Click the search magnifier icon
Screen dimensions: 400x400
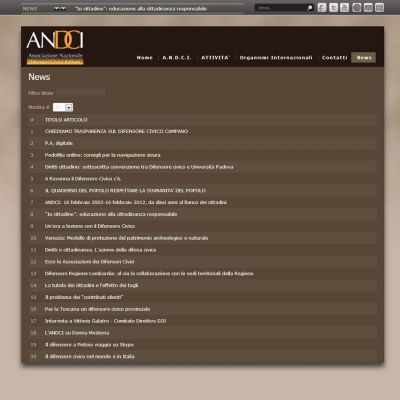(310, 7)
